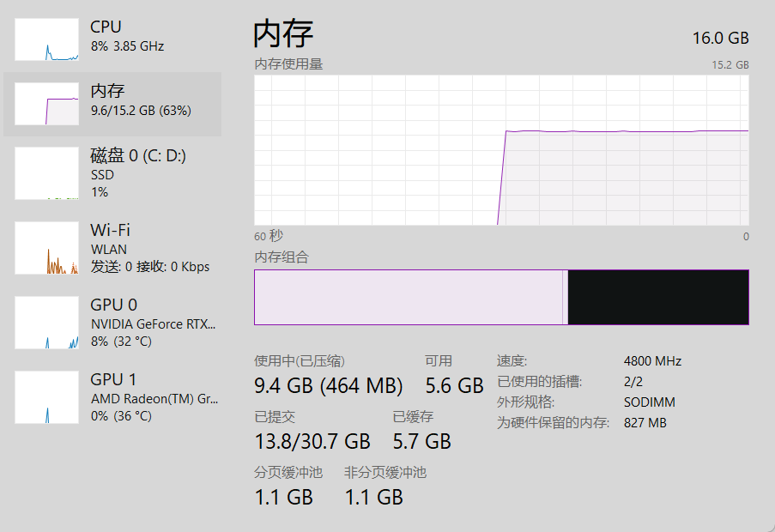775x532 pixels.
Task: Click the 内存使用量 usage graph
Action: [501, 150]
